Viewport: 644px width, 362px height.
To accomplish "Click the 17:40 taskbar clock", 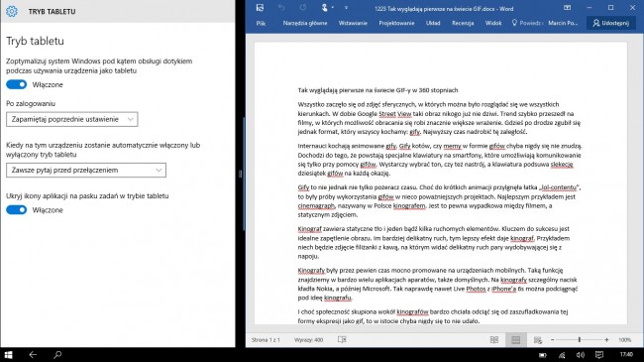I will pyautogui.click(x=626, y=354).
